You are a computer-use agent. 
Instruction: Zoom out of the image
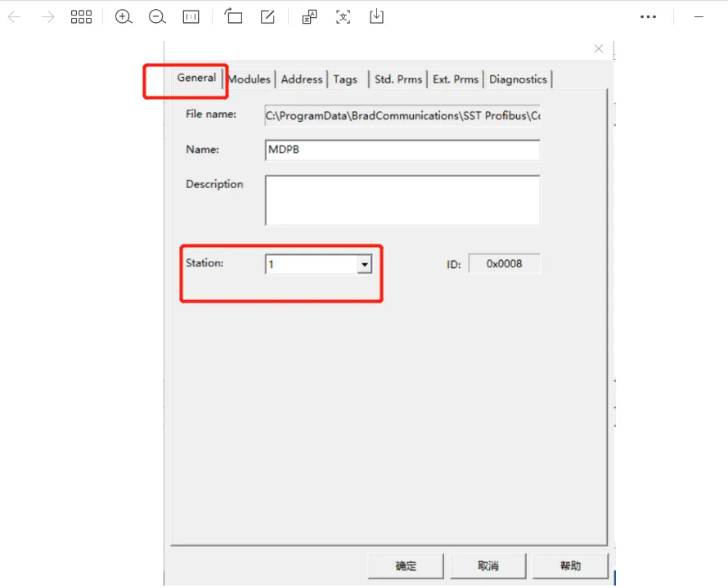[x=157, y=17]
